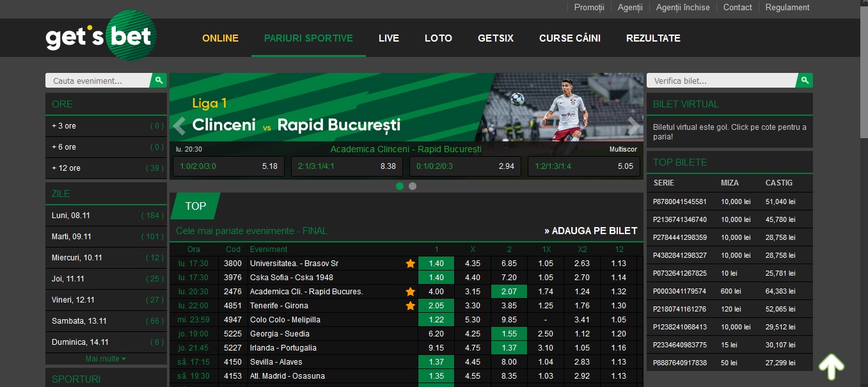Open the LOTO menu item
The height and width of the screenshot is (387, 868).
[438, 38]
